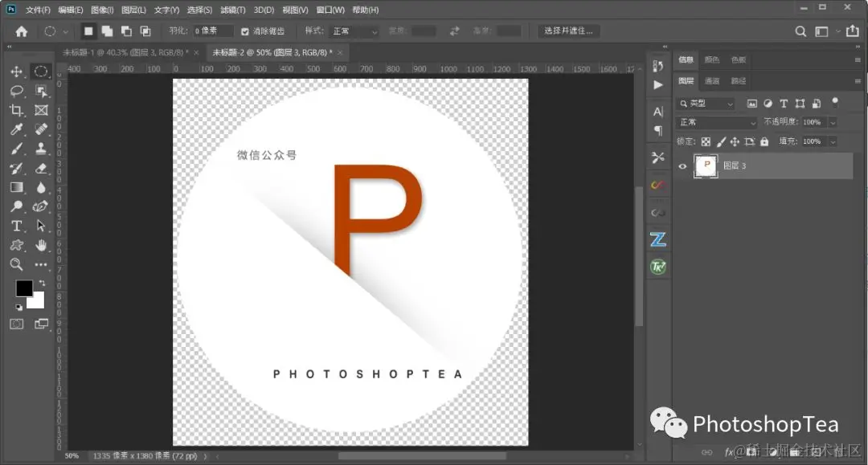Screen dimensions: 868x465
Task: Select the Eraser tool
Action: coord(41,168)
